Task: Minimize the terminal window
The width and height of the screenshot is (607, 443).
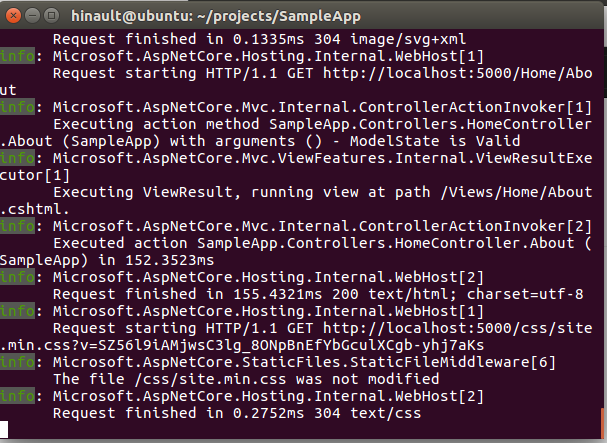Action: tap(33, 15)
